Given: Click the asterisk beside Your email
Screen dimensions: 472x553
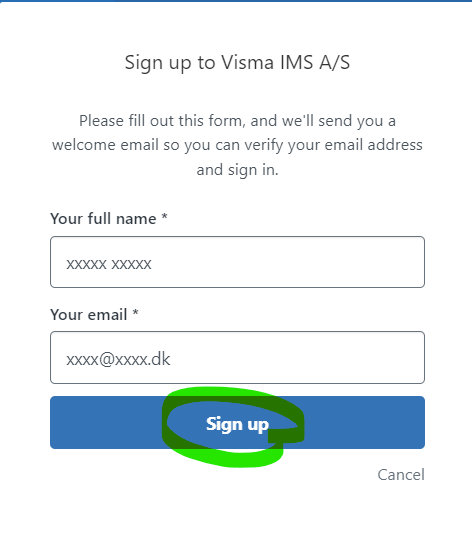Looking at the screenshot, I should pyautogui.click(x=135, y=312).
